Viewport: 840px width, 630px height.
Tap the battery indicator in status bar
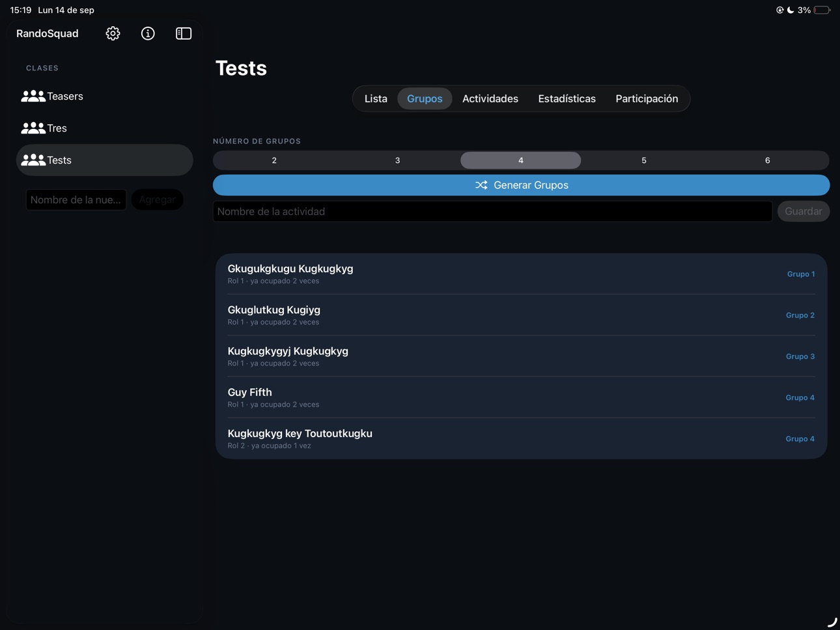[822, 10]
